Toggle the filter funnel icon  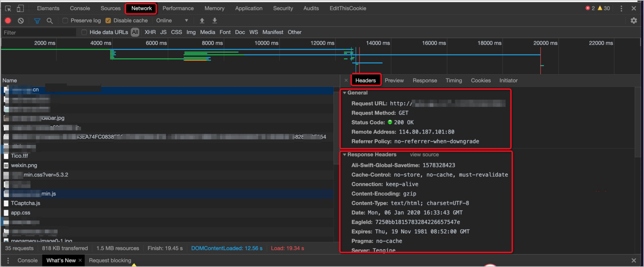[37, 21]
